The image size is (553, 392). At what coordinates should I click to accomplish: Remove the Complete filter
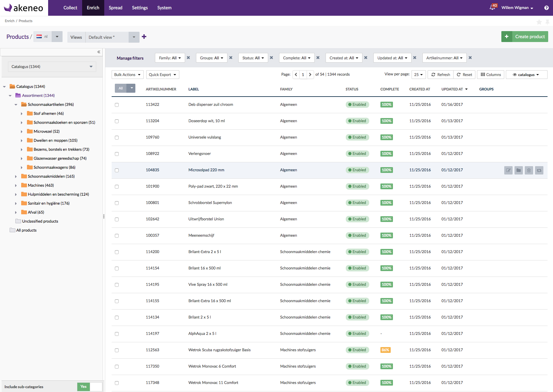pos(318,58)
